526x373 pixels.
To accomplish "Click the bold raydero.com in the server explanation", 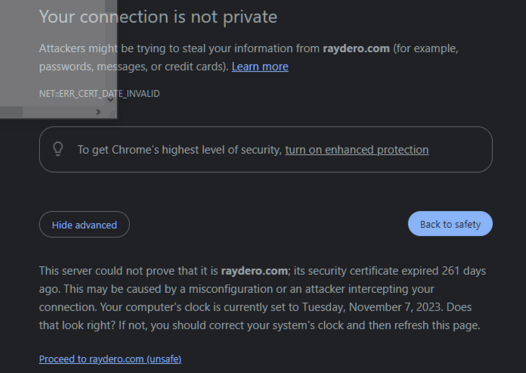I will tap(254, 271).
